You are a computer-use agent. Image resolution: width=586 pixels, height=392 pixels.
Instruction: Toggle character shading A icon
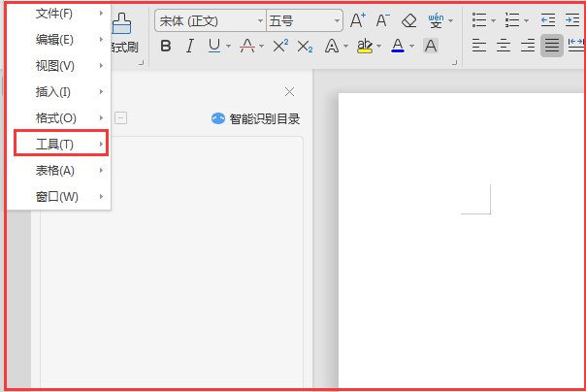[x=431, y=47]
